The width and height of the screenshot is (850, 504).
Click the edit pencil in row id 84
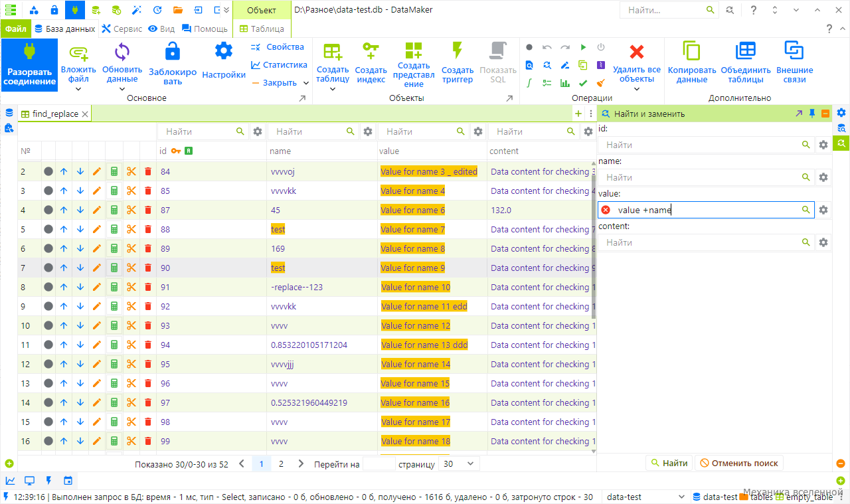point(97,171)
